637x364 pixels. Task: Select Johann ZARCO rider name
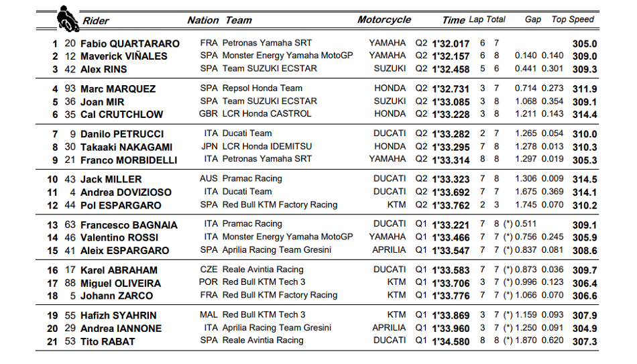click(x=116, y=296)
